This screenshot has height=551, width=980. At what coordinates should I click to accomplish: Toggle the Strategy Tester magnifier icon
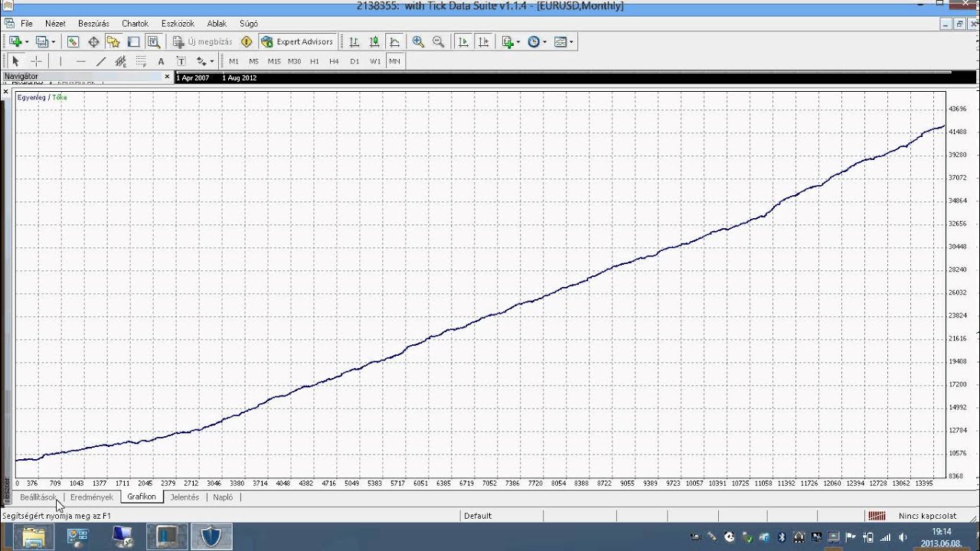tap(153, 42)
